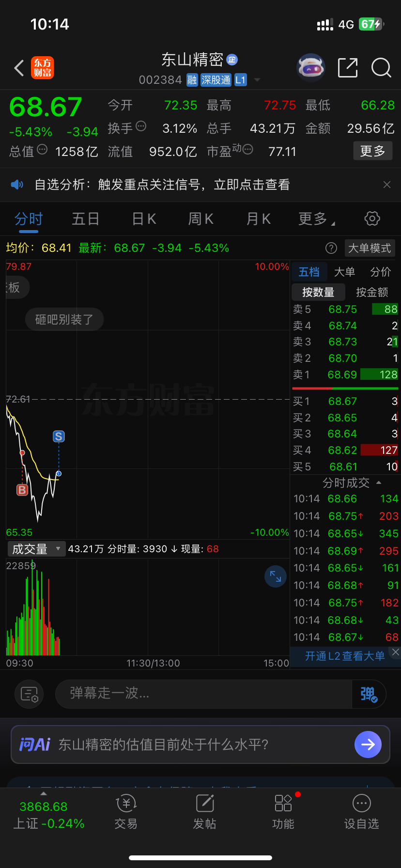Tap the S sell marker on chart
The width and height of the screenshot is (401, 868).
(59, 436)
